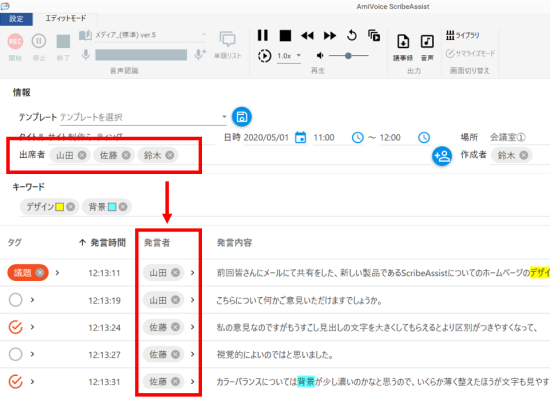Remove attendee 佐藤 chip in 出席者
The width and height of the screenshot is (550, 397).
[126, 155]
